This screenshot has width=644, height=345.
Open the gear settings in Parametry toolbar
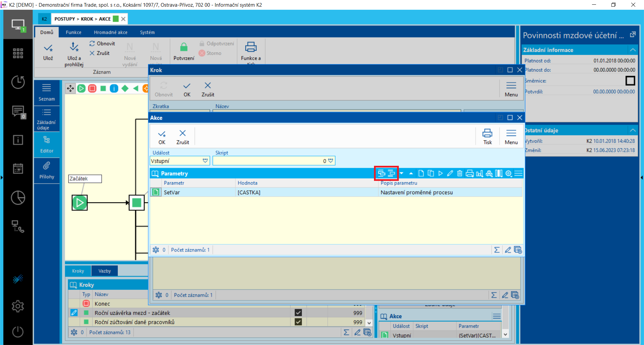[x=508, y=173]
